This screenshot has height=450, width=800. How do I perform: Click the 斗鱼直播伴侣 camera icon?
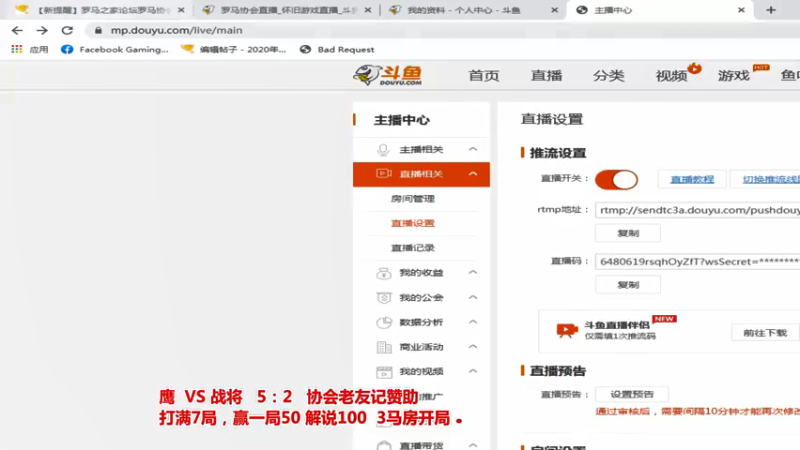pyautogui.click(x=567, y=330)
